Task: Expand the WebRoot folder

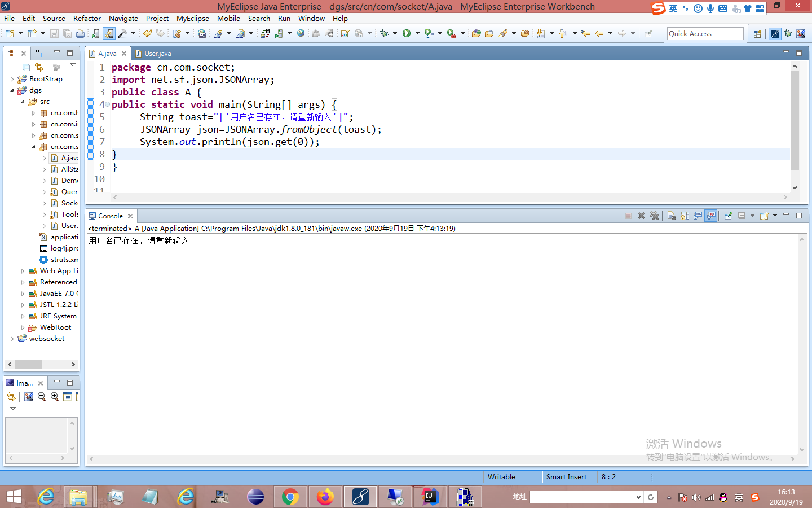Action: [x=23, y=327]
